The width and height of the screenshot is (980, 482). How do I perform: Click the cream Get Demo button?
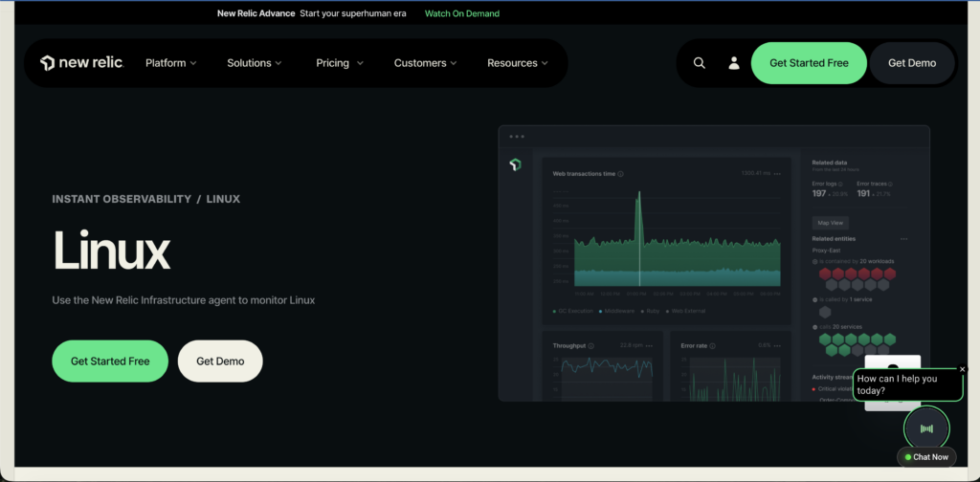220,361
